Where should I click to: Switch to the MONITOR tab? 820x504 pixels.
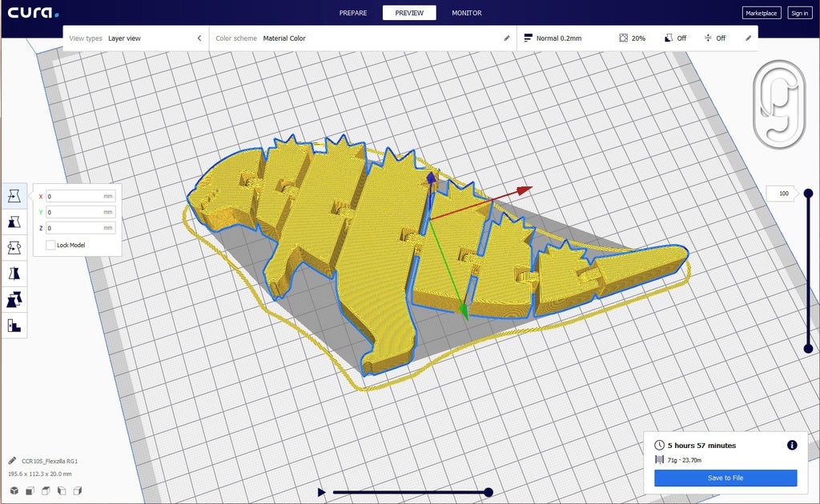[467, 13]
